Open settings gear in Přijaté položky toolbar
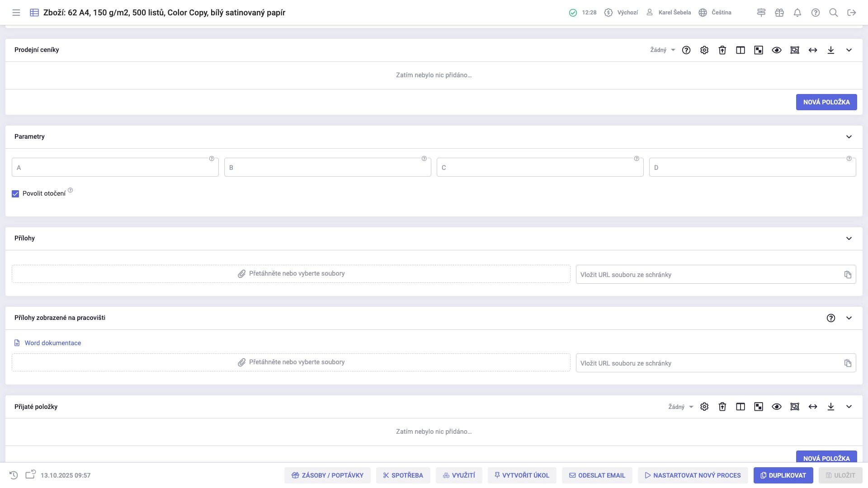This screenshot has height=488, width=868. pos(704,407)
